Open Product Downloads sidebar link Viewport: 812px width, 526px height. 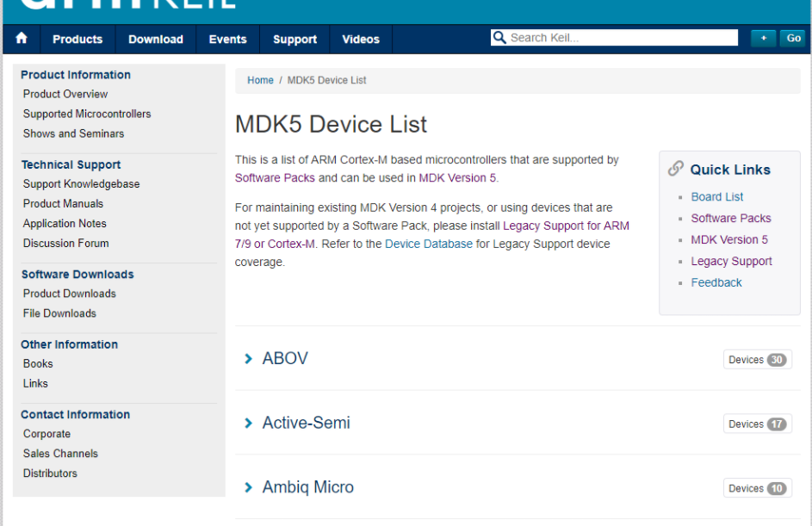[70, 294]
